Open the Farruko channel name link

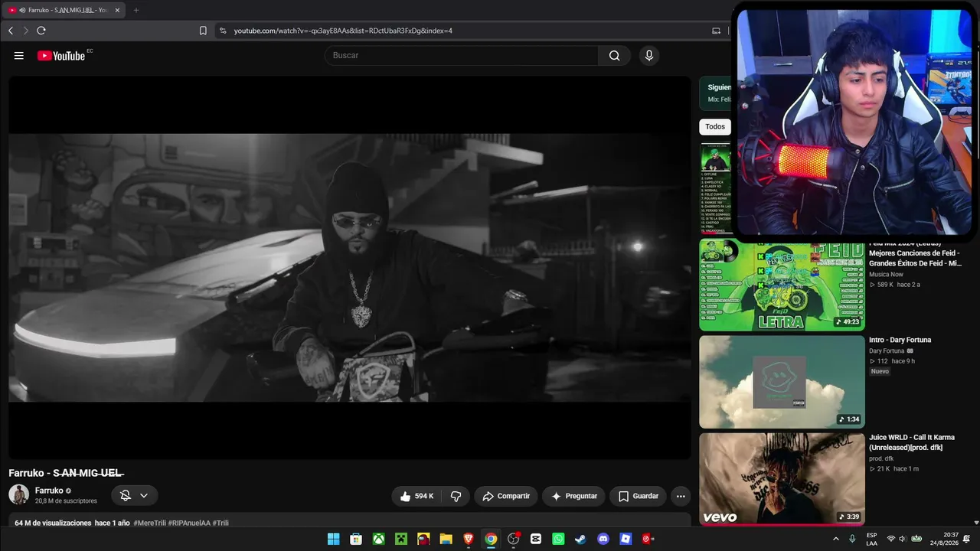click(49, 491)
